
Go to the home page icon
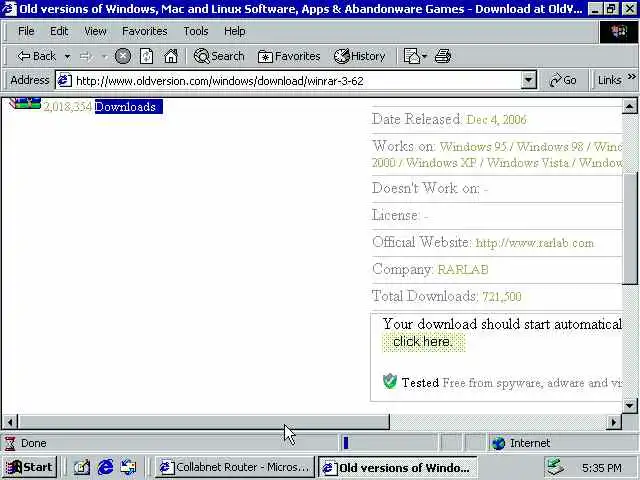tap(171, 56)
